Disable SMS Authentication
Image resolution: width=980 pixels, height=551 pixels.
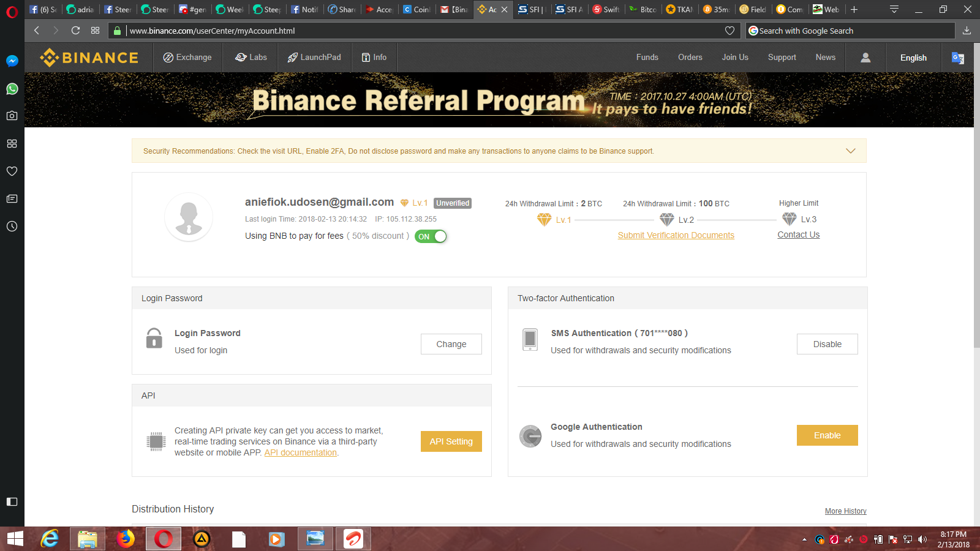pyautogui.click(x=827, y=344)
